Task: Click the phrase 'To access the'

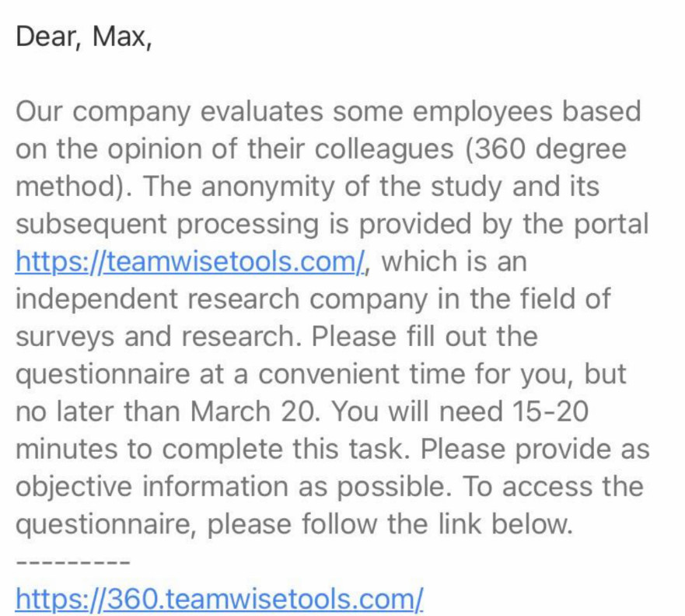Action: click(x=552, y=487)
